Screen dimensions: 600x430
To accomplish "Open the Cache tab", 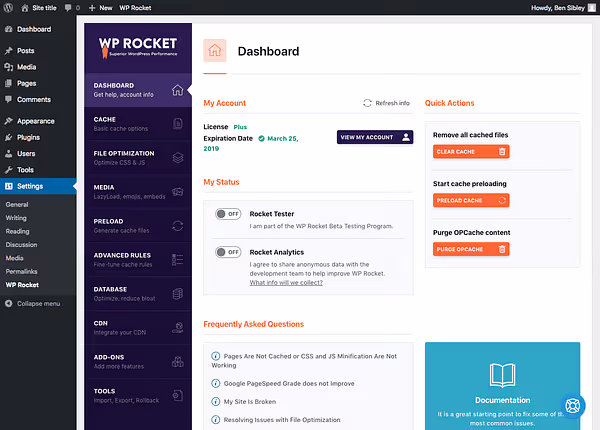I will point(138,124).
